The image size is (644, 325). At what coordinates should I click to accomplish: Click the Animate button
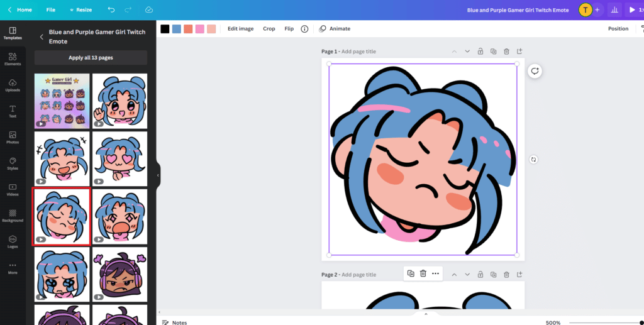pyautogui.click(x=335, y=29)
